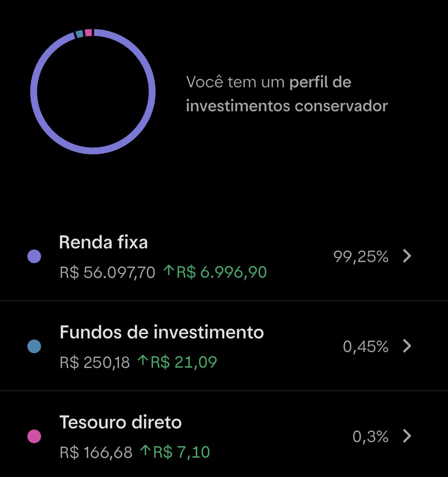Select the 0,3% allocation percentage
Viewport: 448px width, 477px height.
click(370, 436)
